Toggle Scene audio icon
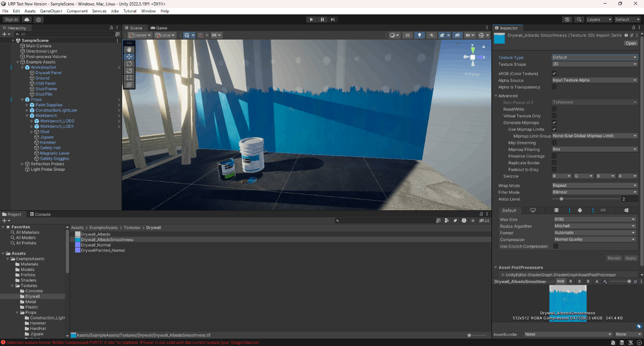 [431, 35]
